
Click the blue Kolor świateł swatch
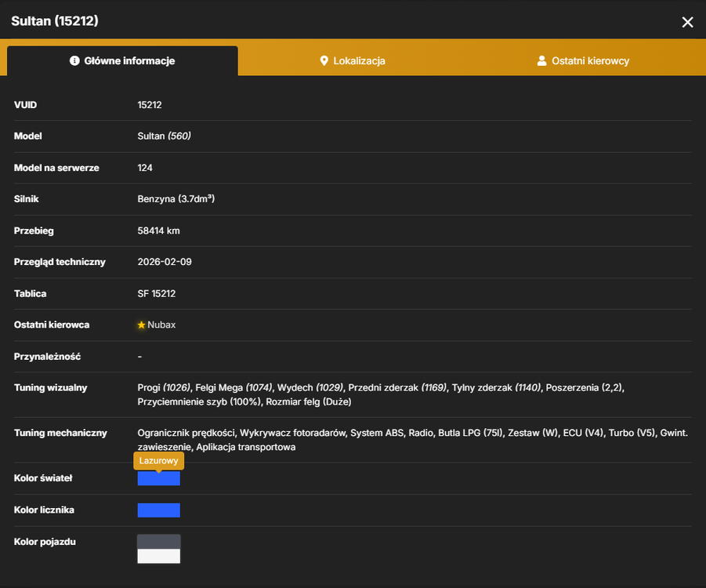pyautogui.click(x=158, y=478)
